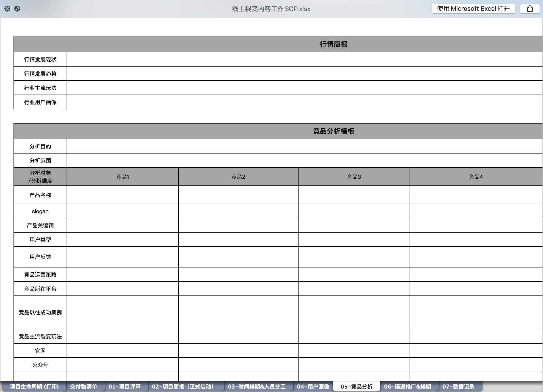Screen dimensions: 543x392
Task: Click the share icon in title bar
Action: click(x=530, y=9)
